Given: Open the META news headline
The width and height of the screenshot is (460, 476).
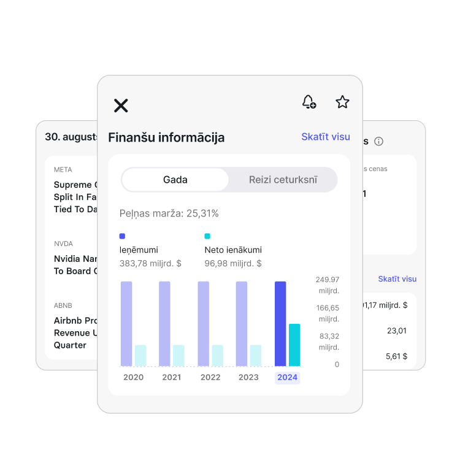Looking at the screenshot, I should click(x=75, y=197).
